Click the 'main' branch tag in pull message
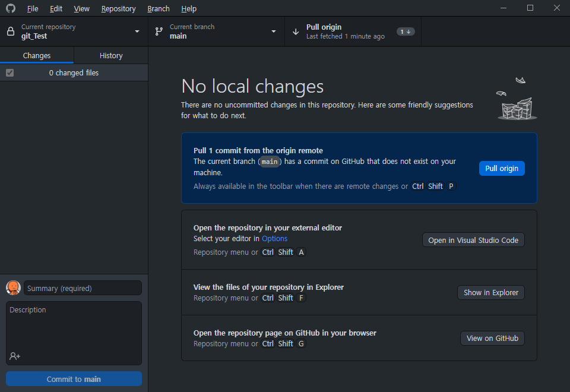Screen dimensions: 570x392 pyautogui.click(x=270, y=162)
